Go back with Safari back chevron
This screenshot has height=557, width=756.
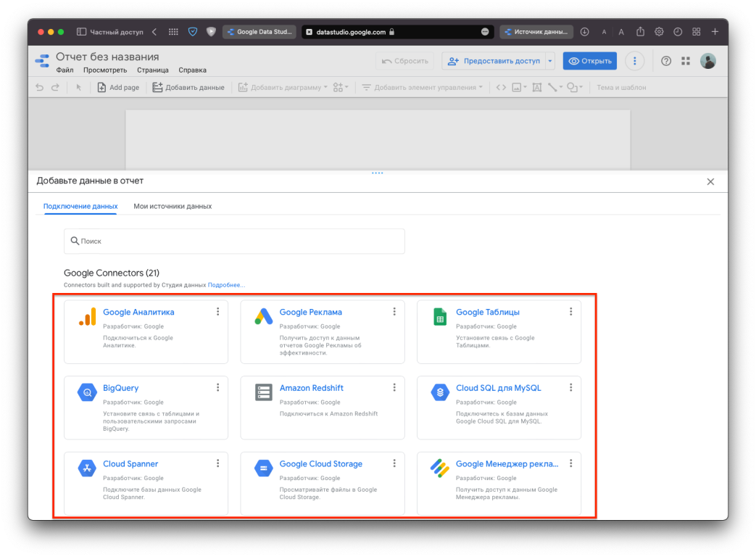154,32
